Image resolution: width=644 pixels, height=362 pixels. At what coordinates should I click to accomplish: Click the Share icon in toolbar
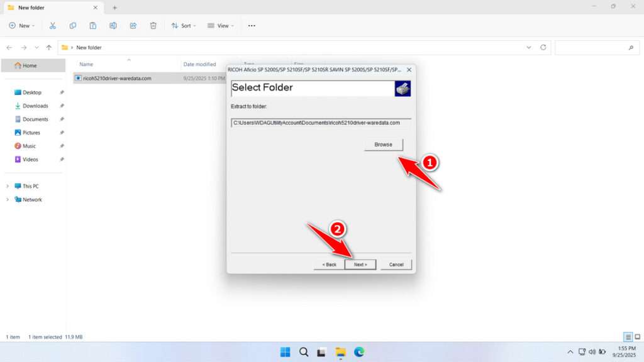133,25
